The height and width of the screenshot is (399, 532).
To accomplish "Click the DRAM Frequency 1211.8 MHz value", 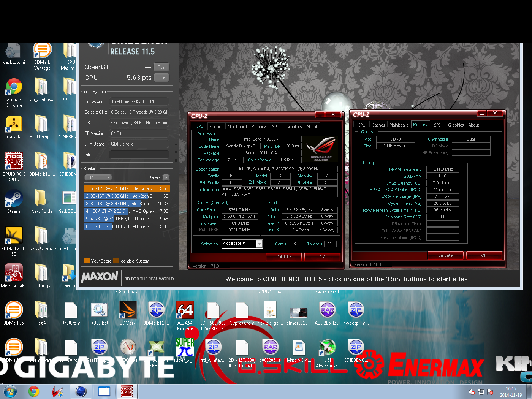I will point(443,169).
